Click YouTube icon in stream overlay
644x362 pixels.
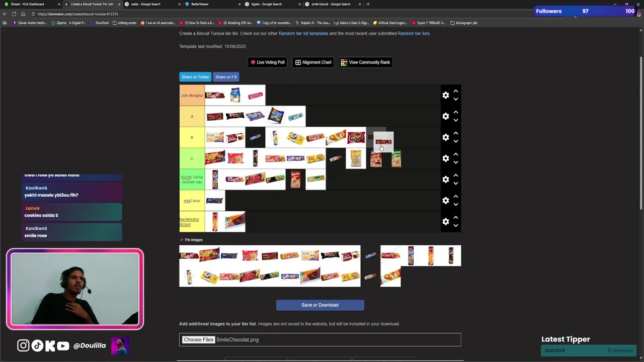click(63, 345)
